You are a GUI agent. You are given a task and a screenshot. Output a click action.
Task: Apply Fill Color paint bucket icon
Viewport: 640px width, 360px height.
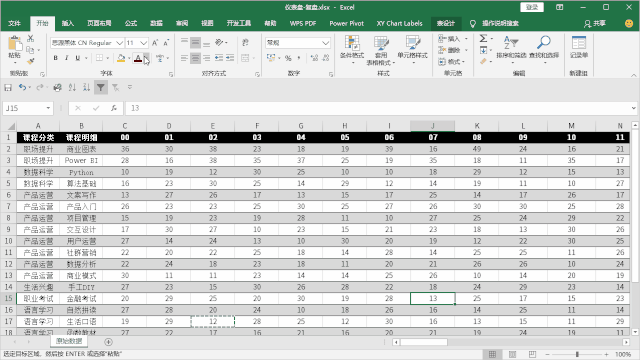[x=121, y=58]
